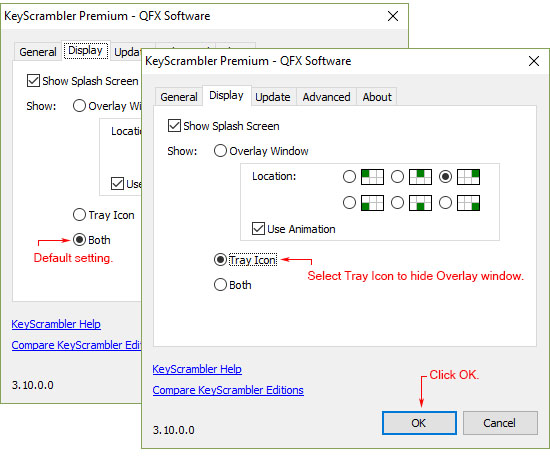Image resolution: width=550 pixels, height=472 pixels.
Task: Open the General tab in front dialog
Action: click(x=179, y=97)
